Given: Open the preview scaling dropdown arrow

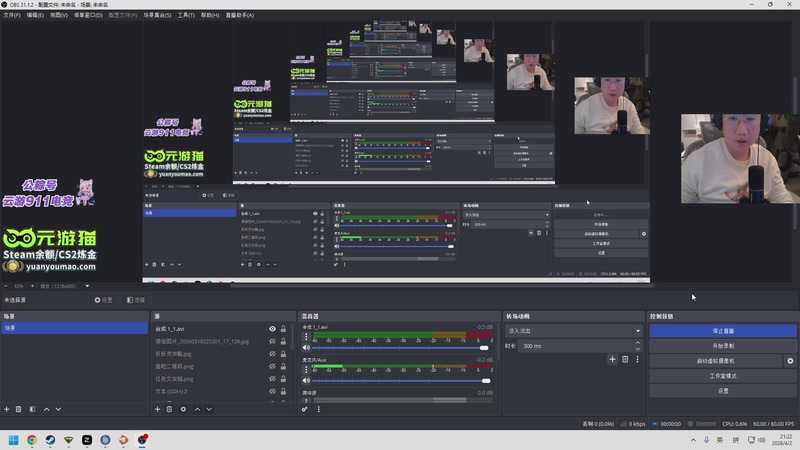Looking at the screenshot, I should (x=87, y=286).
